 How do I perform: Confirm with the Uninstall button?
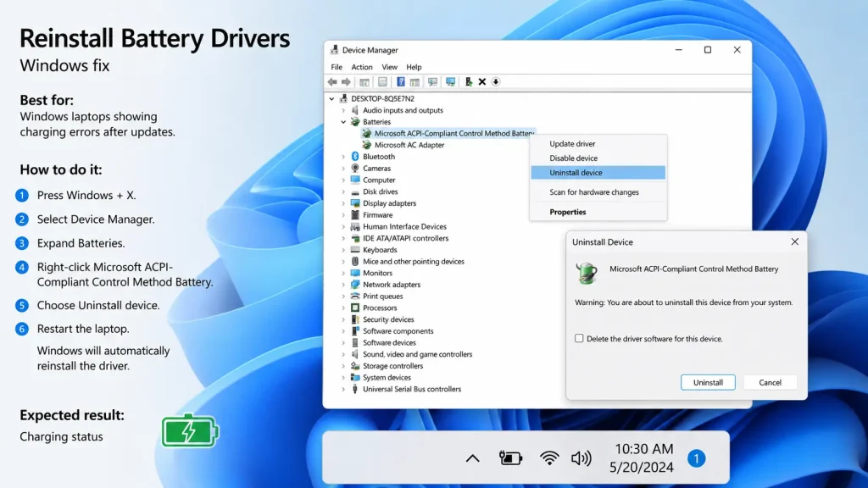[708, 382]
